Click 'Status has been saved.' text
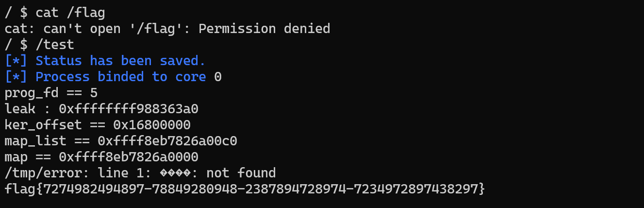644x208 pixels. pyautogui.click(x=121, y=61)
